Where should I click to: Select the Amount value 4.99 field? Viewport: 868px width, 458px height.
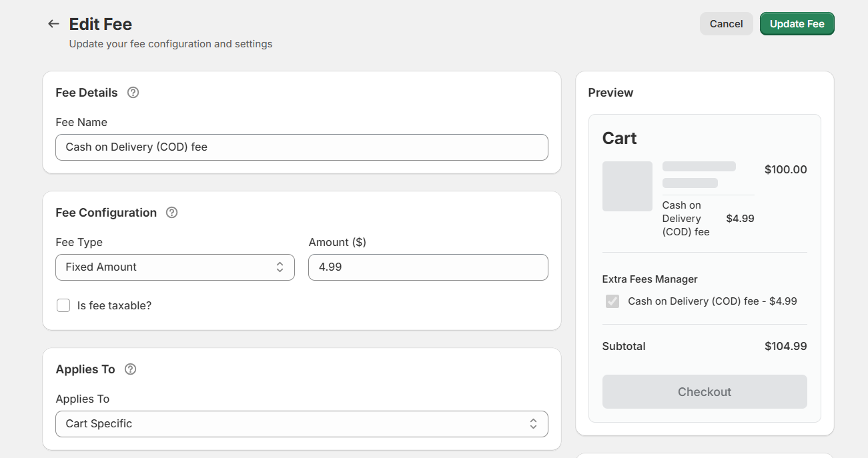click(428, 267)
